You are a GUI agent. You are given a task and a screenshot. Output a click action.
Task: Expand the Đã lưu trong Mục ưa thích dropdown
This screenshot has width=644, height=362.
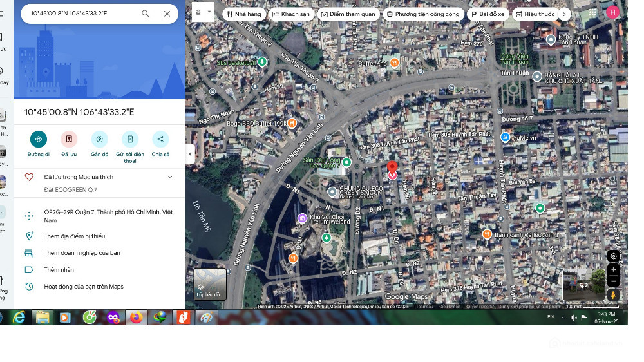coord(170,177)
